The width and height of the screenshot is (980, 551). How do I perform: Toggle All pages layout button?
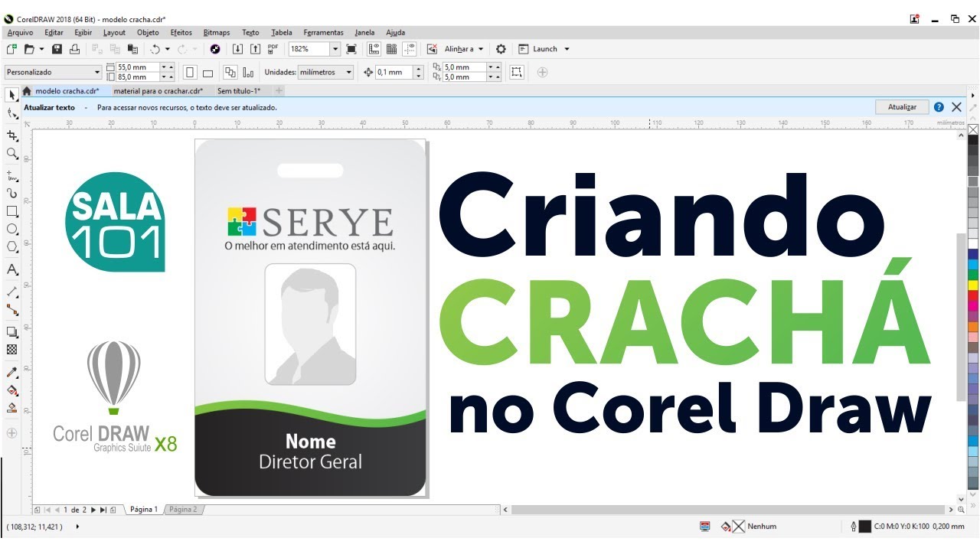[x=230, y=72]
